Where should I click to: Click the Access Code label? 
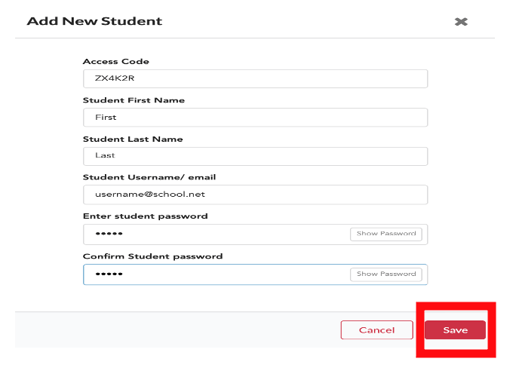(x=116, y=62)
